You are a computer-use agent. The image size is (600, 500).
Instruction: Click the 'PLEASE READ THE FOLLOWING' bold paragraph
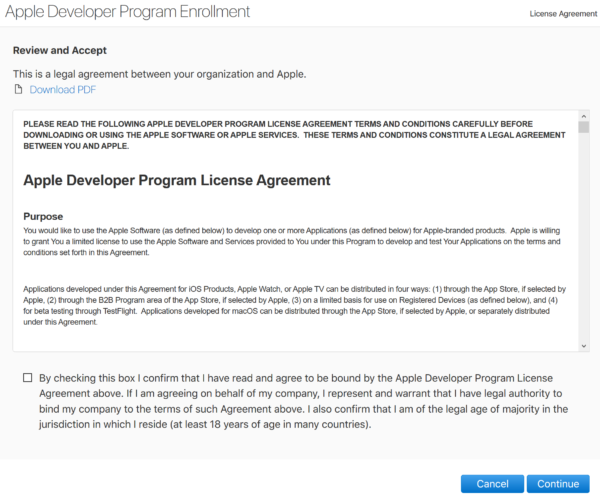(x=294, y=135)
